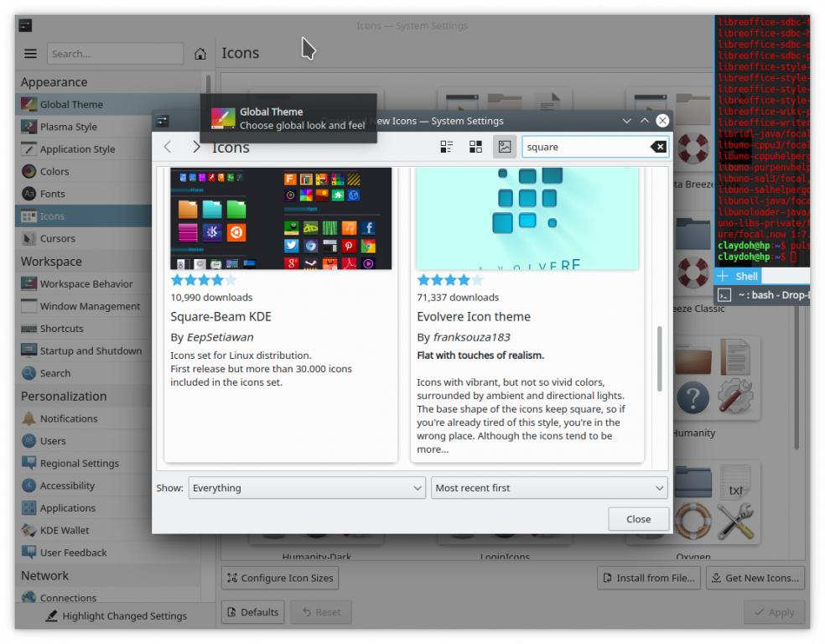This screenshot has width=825, height=644.
Task: Open the Fonts settings module
Action: tap(52, 194)
